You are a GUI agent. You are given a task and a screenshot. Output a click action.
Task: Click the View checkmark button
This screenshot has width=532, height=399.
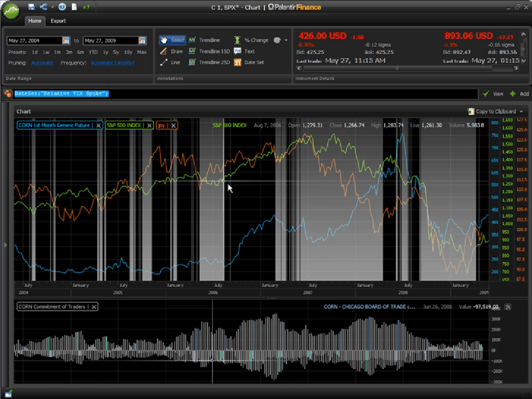[493, 94]
